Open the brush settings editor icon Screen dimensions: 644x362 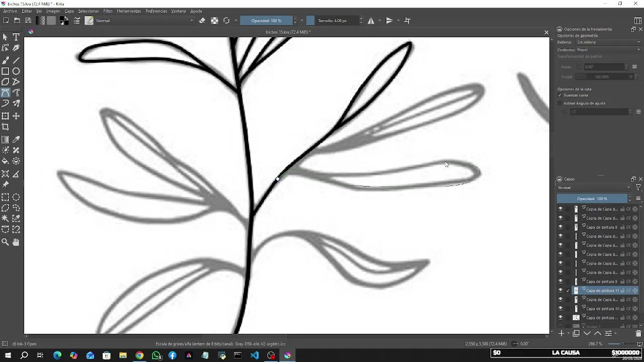[77, 21]
